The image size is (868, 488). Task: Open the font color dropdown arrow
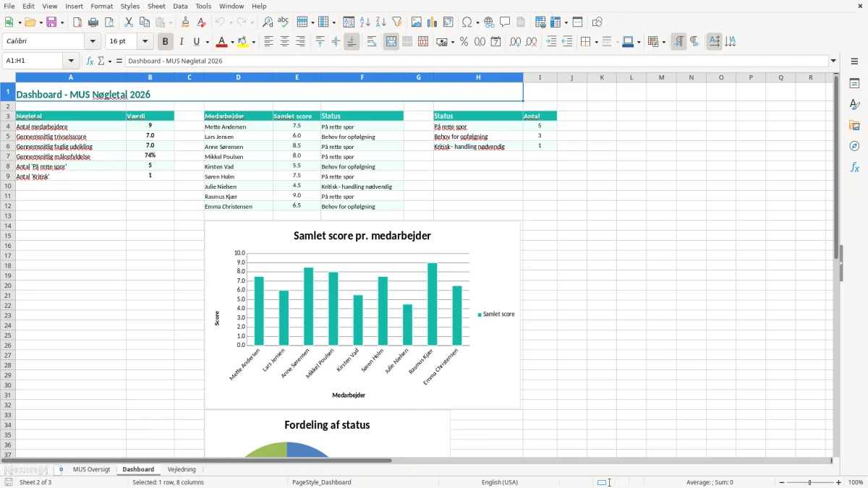(x=232, y=42)
